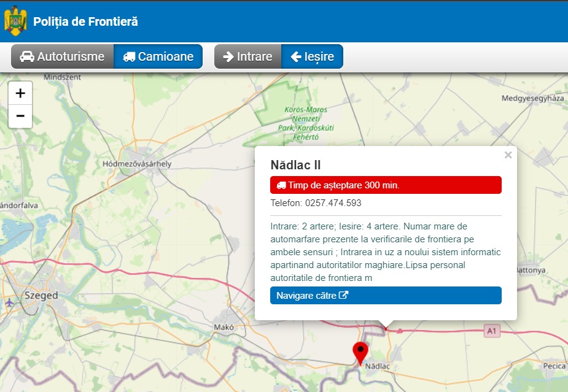Click the Szeged airport icon on the map
The height and width of the screenshot is (392, 568).
pos(9,303)
